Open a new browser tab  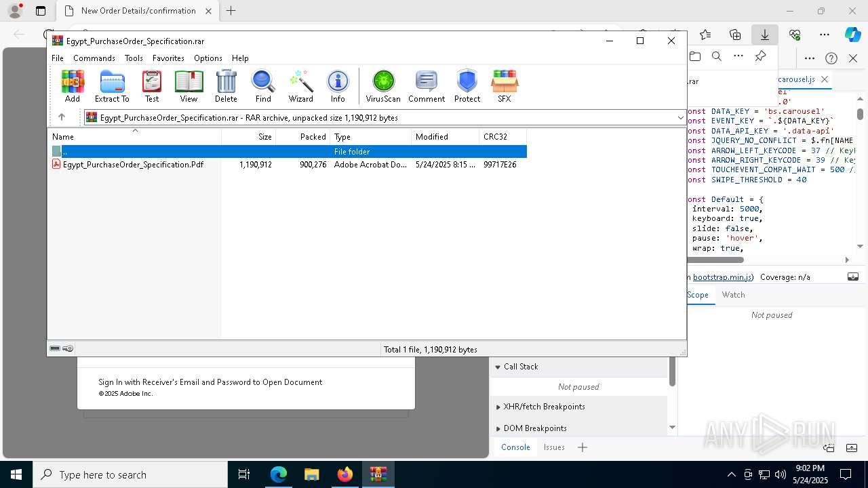point(231,11)
